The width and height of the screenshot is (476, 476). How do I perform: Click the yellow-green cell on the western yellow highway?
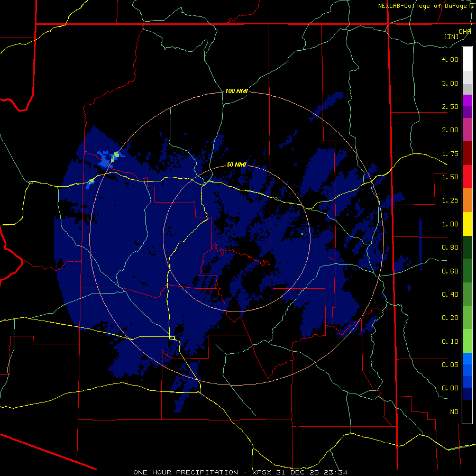pos(91,181)
